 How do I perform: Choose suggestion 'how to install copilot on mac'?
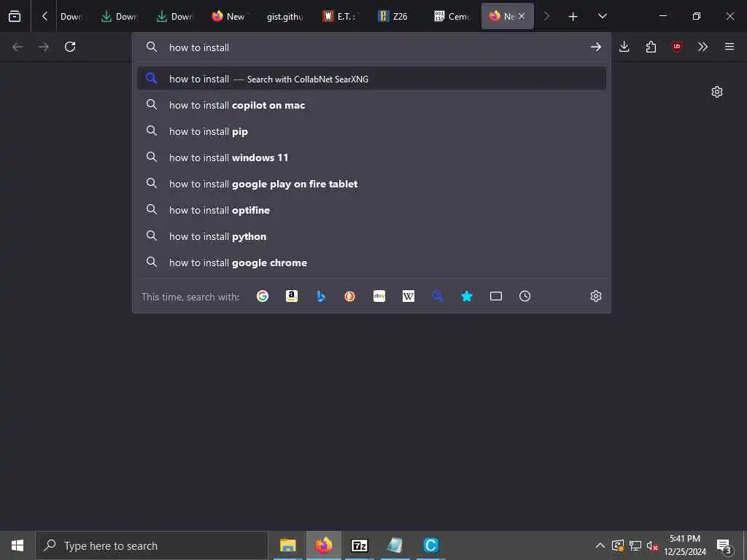point(371,105)
